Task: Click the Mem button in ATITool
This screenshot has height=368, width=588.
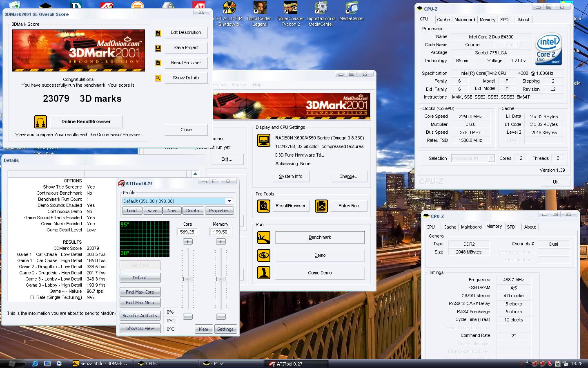Action: [x=204, y=329]
